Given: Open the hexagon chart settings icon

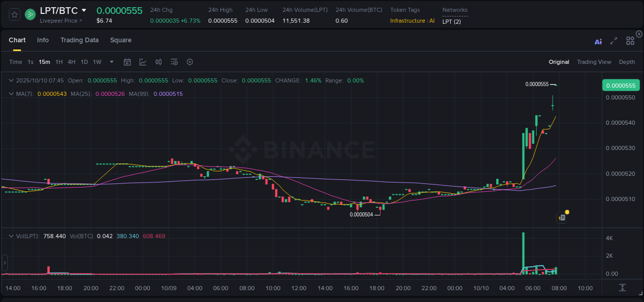Looking at the screenshot, I should point(190,61).
